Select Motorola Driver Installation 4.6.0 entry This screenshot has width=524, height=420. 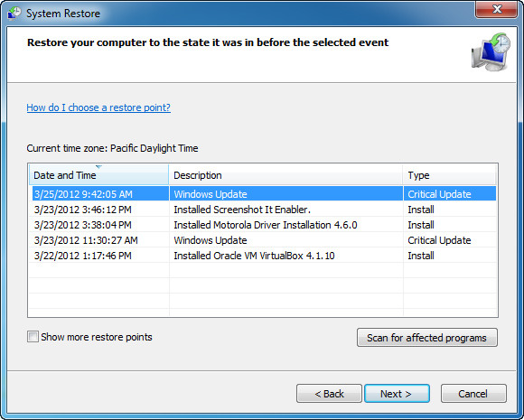point(262,225)
